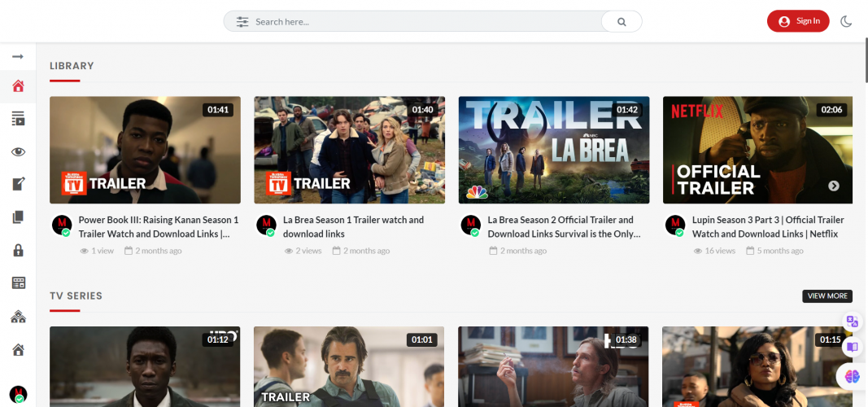Open the TV Series thumbnail with 01:12 duration
Viewport: 868px width, 407px height.
tap(145, 366)
